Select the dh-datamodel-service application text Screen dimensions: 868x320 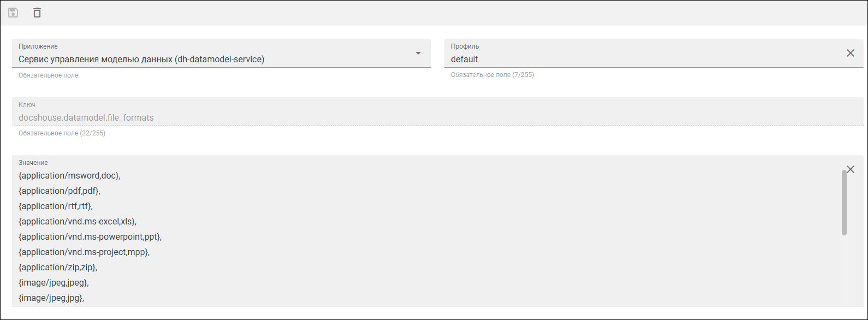[142, 59]
